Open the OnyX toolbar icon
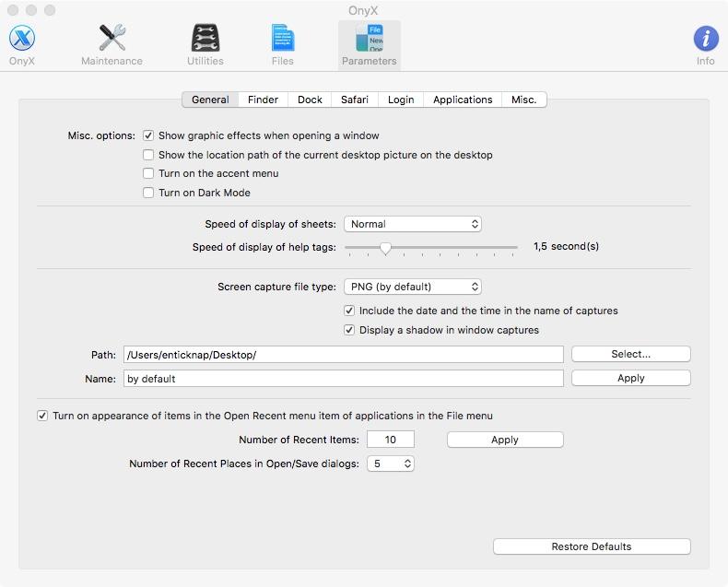Image resolution: width=728 pixels, height=587 pixels. tap(22, 45)
